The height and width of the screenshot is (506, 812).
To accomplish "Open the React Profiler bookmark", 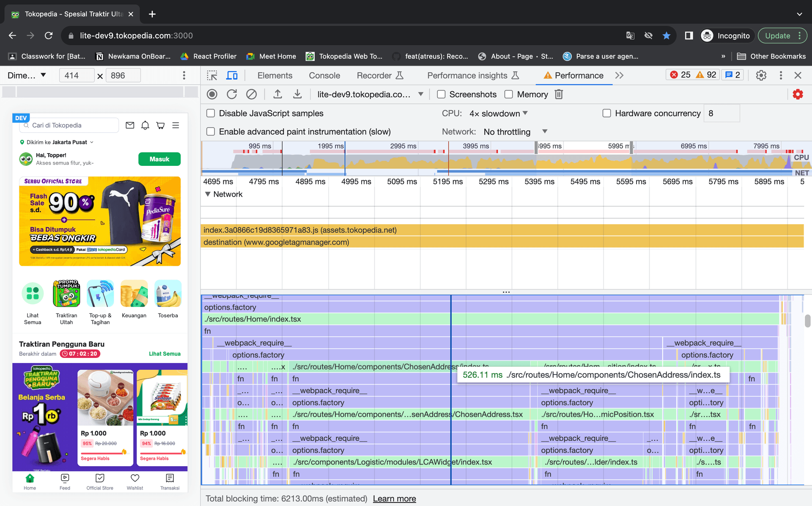I will pyautogui.click(x=209, y=56).
